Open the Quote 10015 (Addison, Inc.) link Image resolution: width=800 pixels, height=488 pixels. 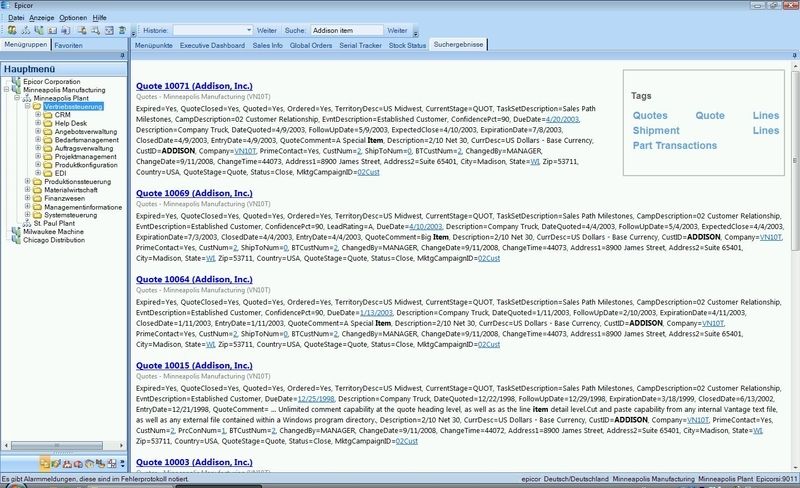(194, 365)
